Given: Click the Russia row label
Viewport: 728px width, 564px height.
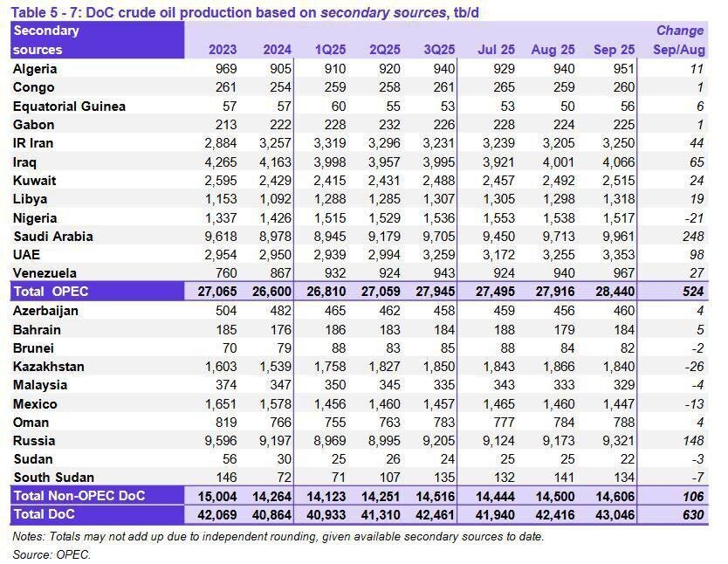Looking at the screenshot, I should [35, 441].
